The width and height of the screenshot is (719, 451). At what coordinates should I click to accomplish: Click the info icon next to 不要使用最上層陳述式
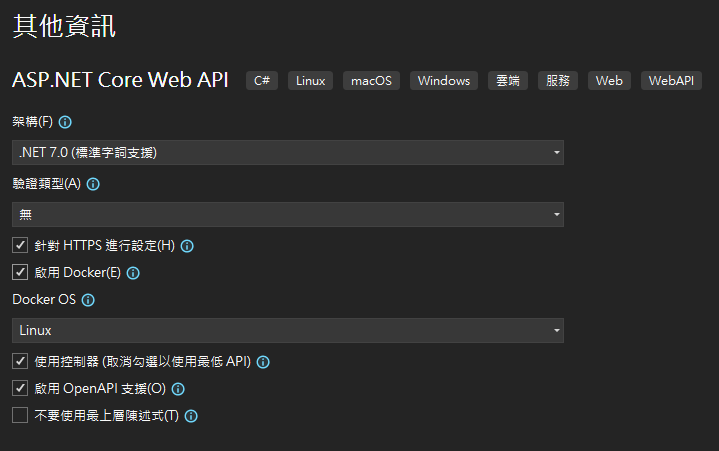tap(191, 416)
